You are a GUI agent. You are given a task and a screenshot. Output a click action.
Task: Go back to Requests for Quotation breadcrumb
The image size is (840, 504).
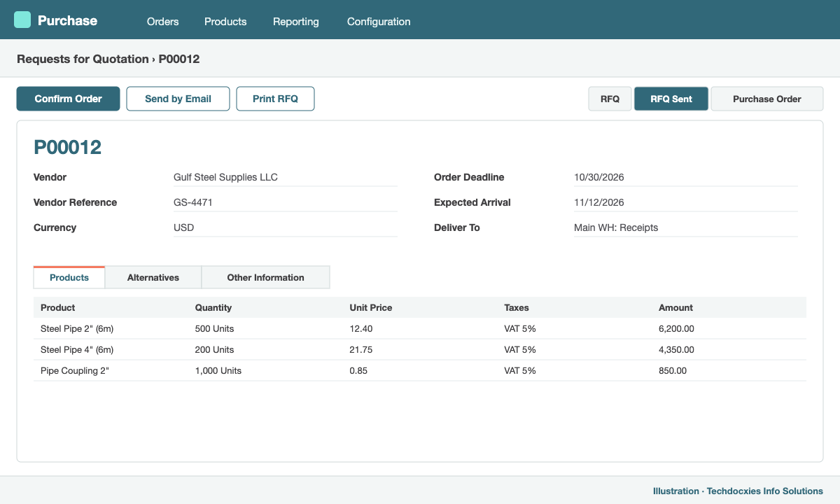point(83,59)
